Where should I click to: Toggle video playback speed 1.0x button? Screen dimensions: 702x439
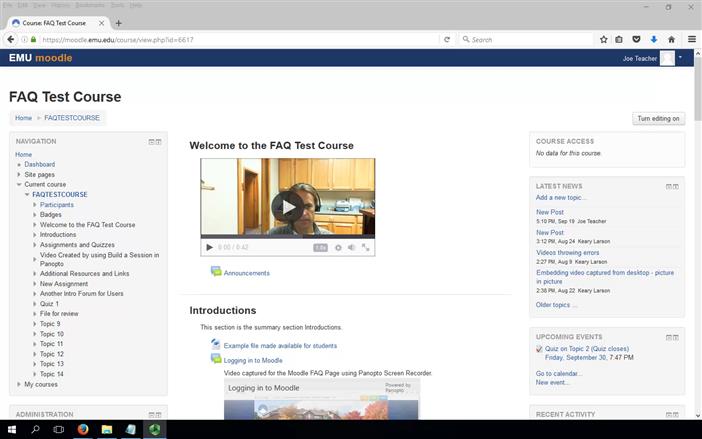[x=320, y=247]
